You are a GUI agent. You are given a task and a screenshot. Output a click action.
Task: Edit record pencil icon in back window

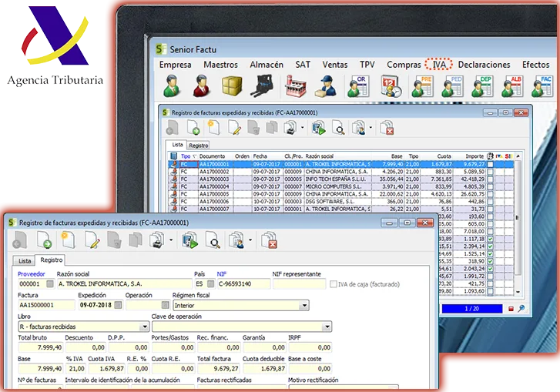pos(234,127)
